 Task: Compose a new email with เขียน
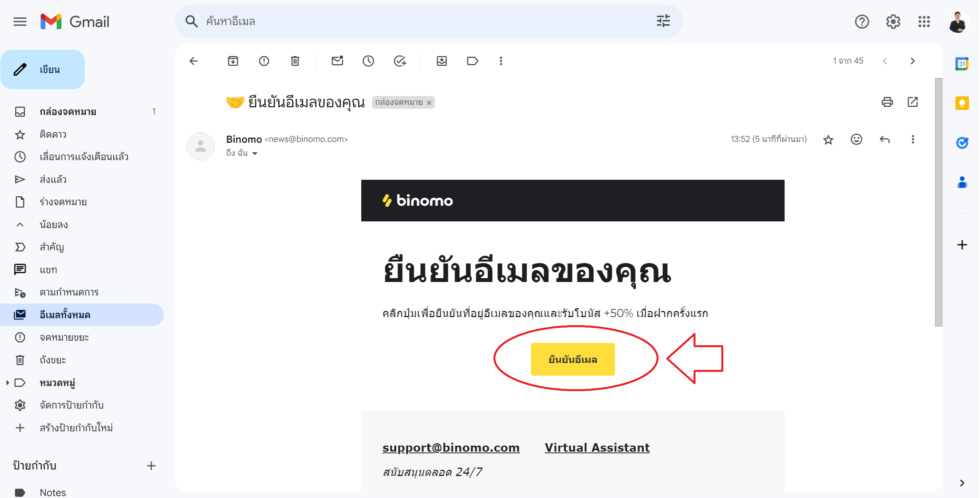(x=43, y=69)
